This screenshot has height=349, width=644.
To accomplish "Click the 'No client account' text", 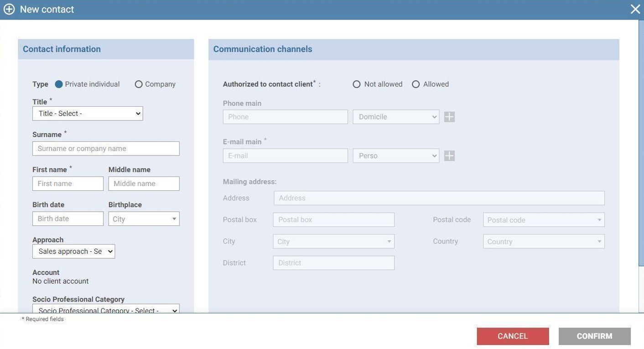I will [60, 281].
